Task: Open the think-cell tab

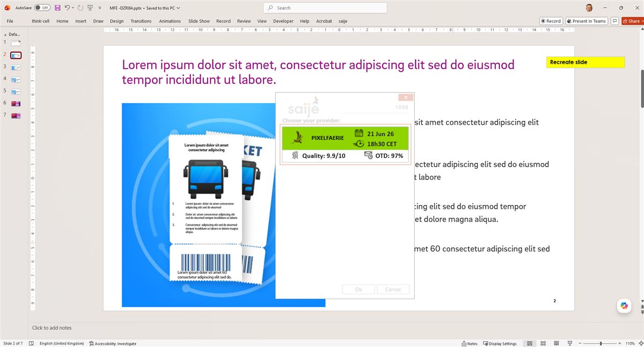Action: coord(41,21)
